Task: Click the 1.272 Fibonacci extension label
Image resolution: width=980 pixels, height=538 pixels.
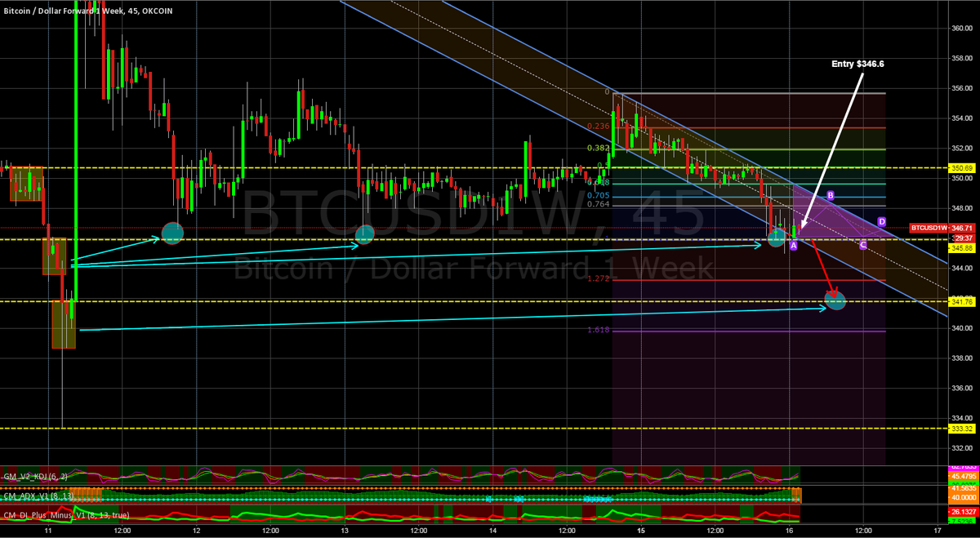Action: [599, 278]
